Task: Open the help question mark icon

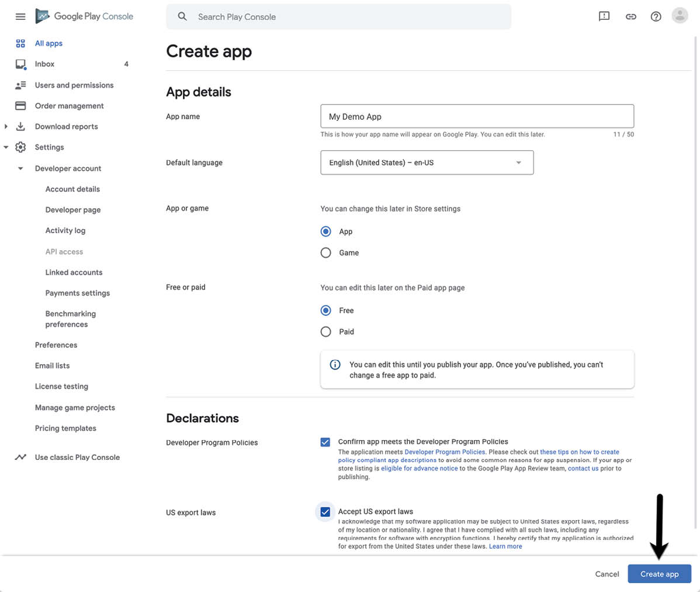Action: [656, 16]
